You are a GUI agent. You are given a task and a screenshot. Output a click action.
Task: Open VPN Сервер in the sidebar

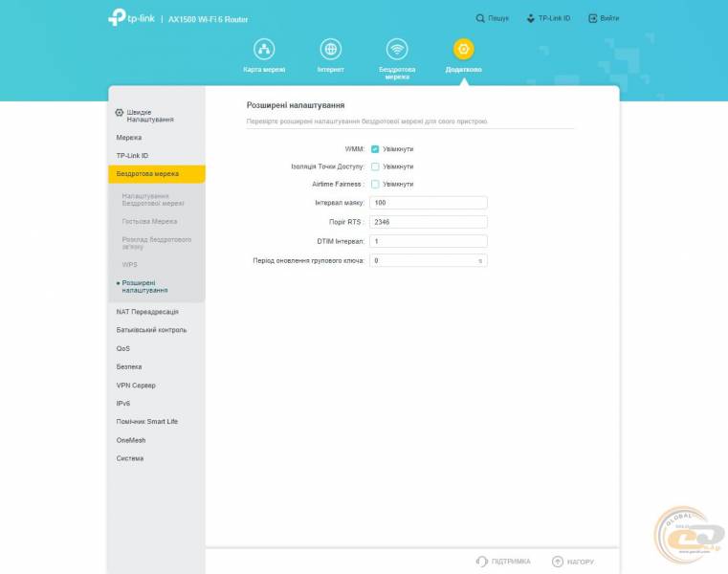(136, 385)
